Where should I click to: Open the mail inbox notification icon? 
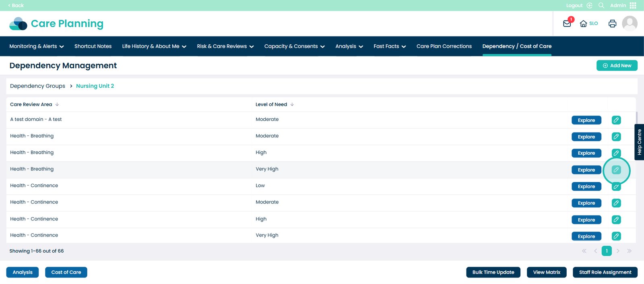[x=567, y=23]
